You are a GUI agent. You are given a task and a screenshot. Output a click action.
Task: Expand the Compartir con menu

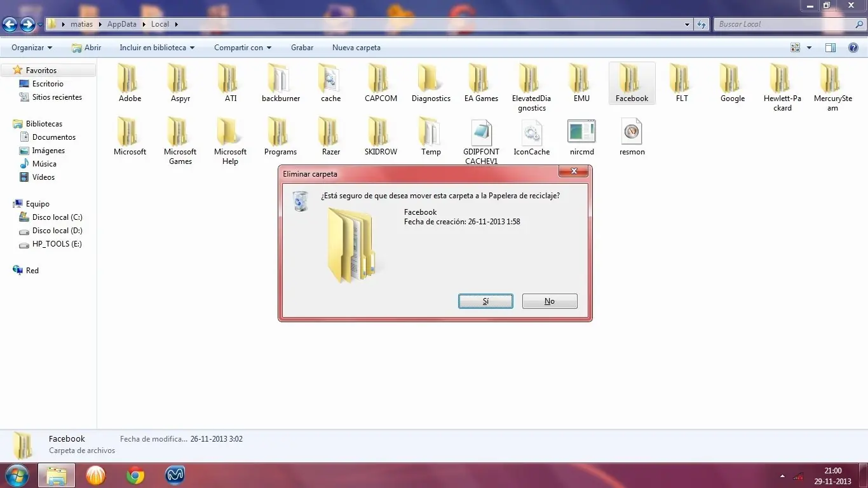[243, 48]
